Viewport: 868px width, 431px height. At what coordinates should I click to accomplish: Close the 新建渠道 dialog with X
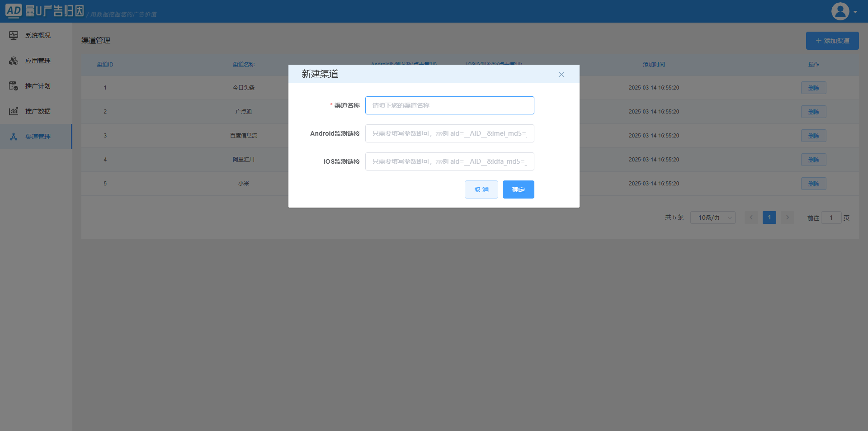click(x=561, y=74)
